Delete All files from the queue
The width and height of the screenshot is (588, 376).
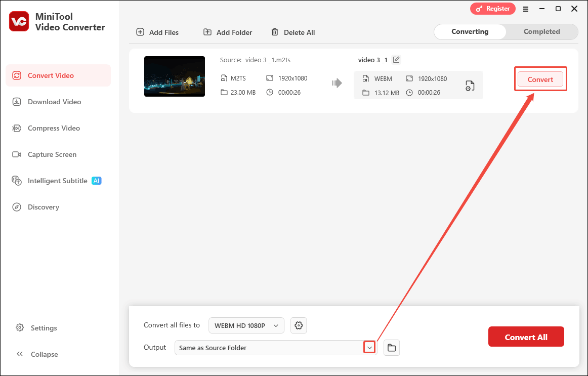point(293,32)
